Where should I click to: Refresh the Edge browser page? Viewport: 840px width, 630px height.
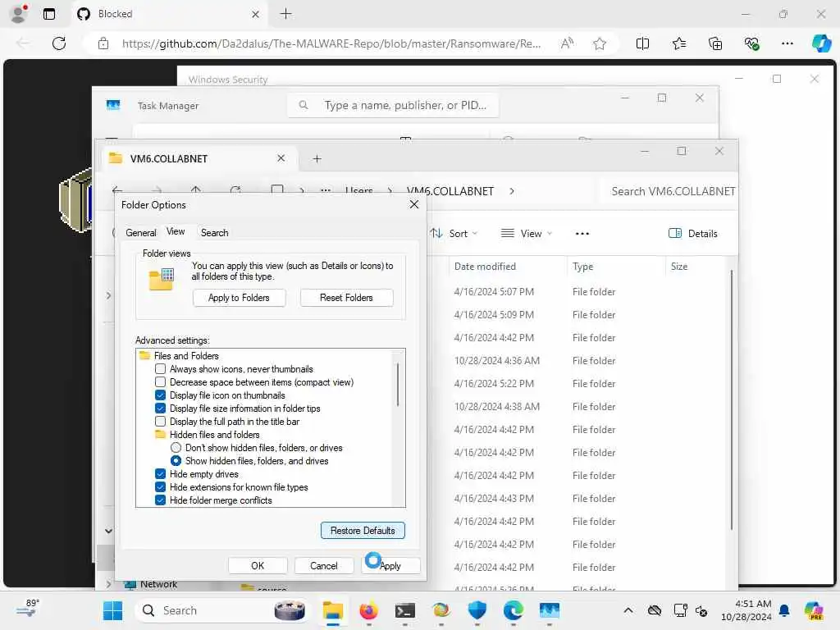[x=59, y=43]
